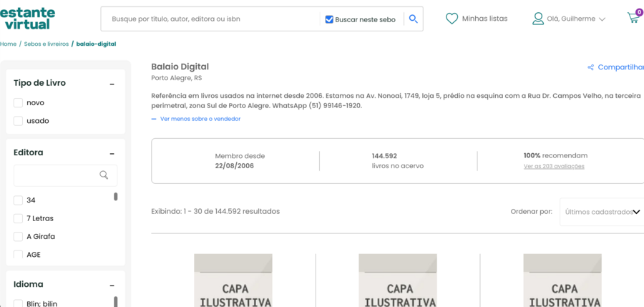
Task: Click the Porto Alegre, RS location text
Action: click(x=177, y=78)
